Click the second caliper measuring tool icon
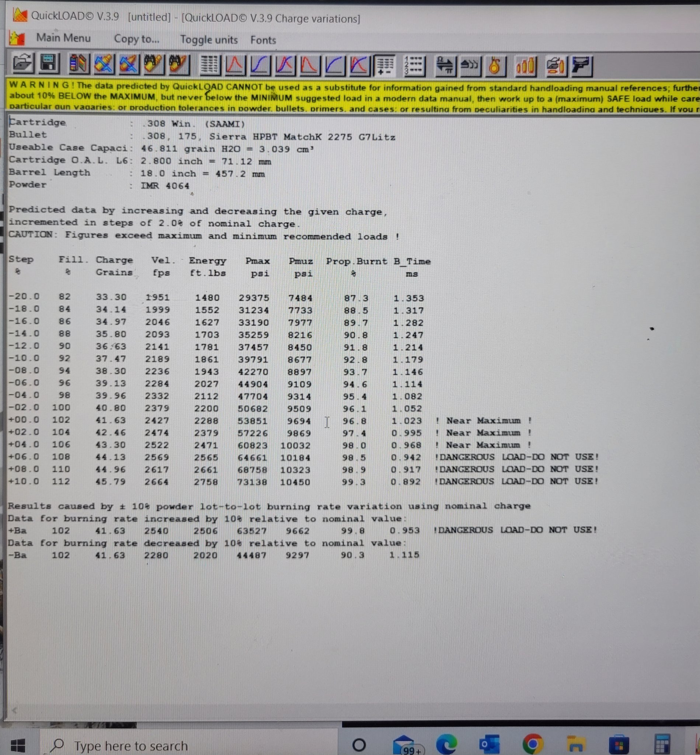Image resolution: width=700 pixels, height=755 pixels. click(x=129, y=64)
